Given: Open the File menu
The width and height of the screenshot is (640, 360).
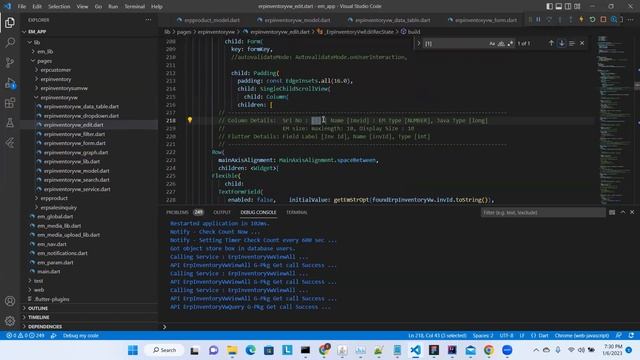Looking at the screenshot, I should (22, 6).
